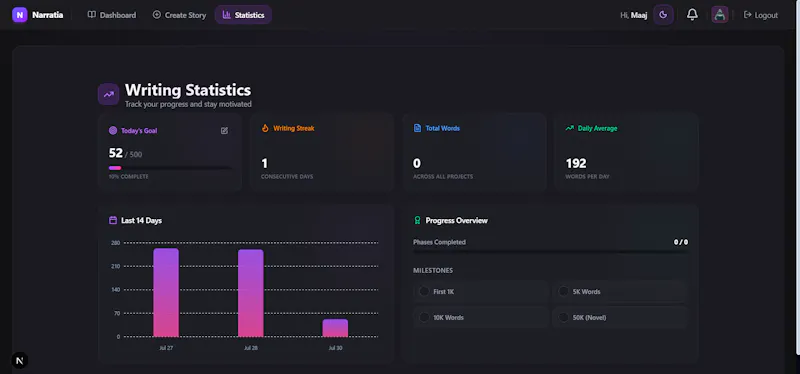Click the 52 words goal count
800x374 pixels.
(115, 153)
